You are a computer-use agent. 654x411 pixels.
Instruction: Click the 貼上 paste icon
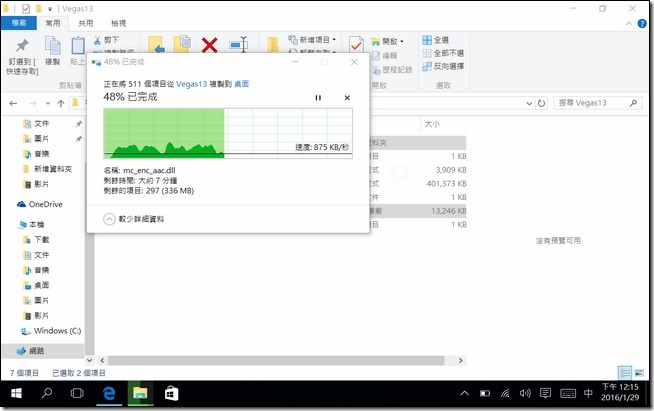tap(78, 45)
